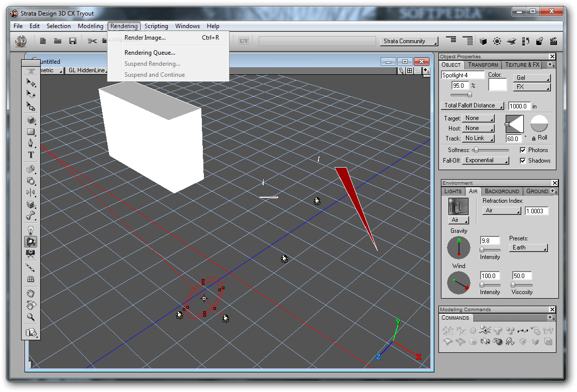The height and width of the screenshot is (392, 577).
Task: Select the Zoom magnifier tool
Action: 31,317
